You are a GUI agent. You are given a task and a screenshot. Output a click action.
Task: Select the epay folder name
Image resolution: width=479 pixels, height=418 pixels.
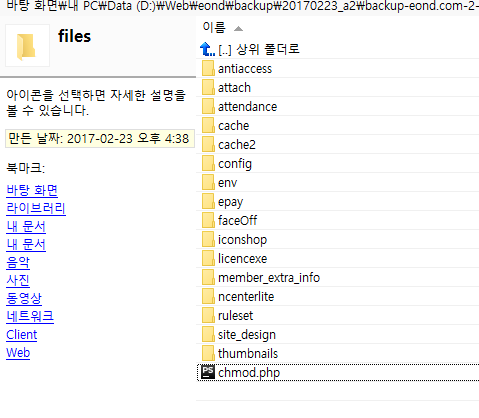[x=230, y=202]
